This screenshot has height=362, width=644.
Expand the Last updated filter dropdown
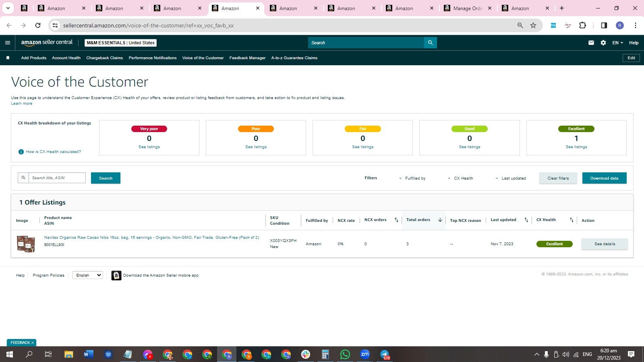511,178
